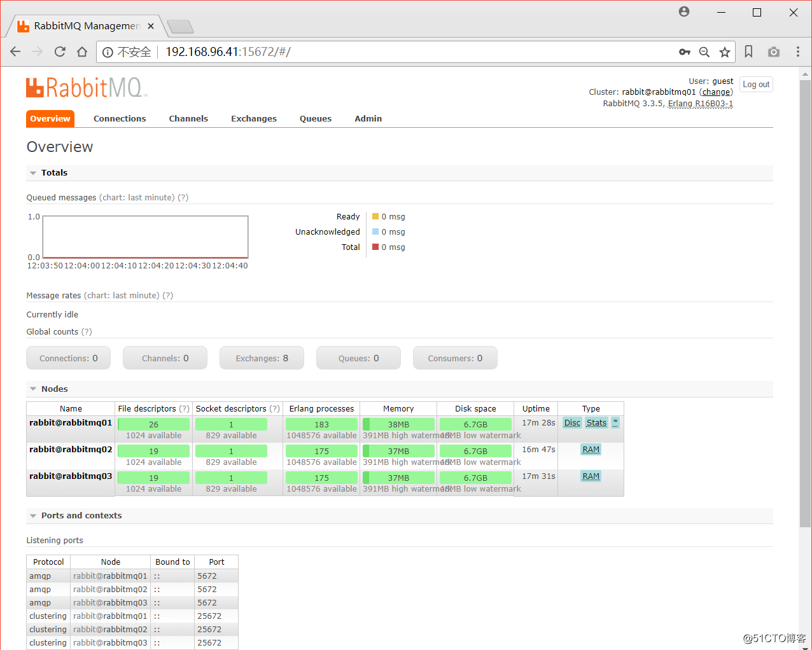The height and width of the screenshot is (650, 812).
Task: Open the Exchanges tab
Action: click(x=254, y=118)
